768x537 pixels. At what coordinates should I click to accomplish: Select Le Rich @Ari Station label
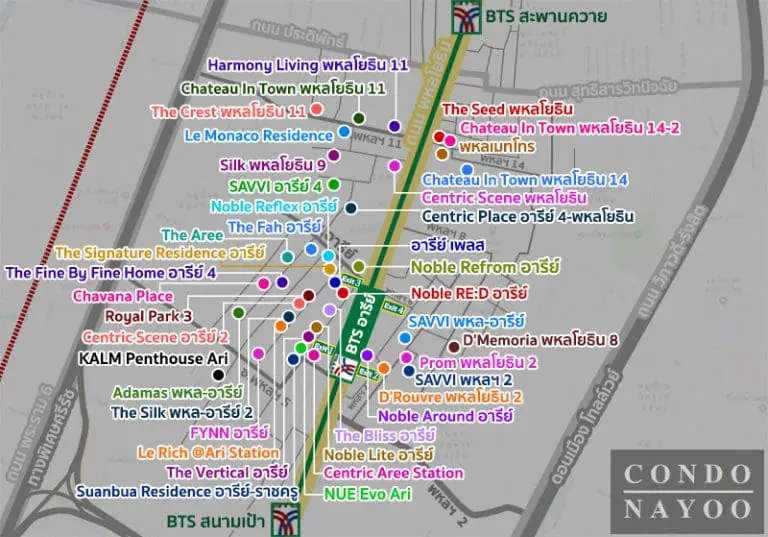pyautogui.click(x=208, y=452)
